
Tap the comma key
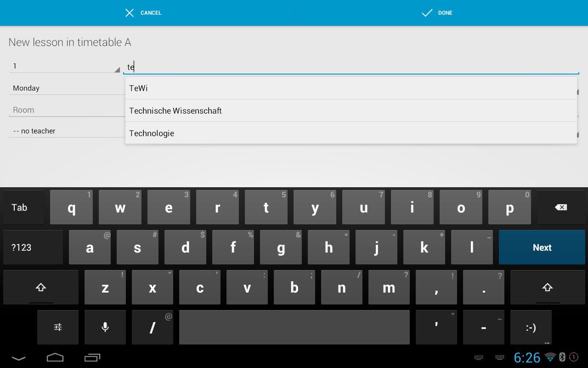tap(436, 287)
